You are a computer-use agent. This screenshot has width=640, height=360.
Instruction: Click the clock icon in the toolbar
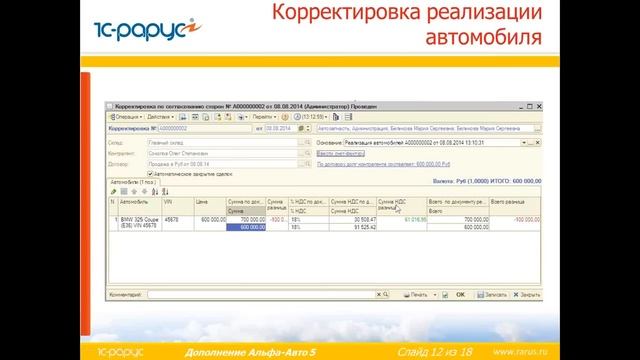[297, 117]
